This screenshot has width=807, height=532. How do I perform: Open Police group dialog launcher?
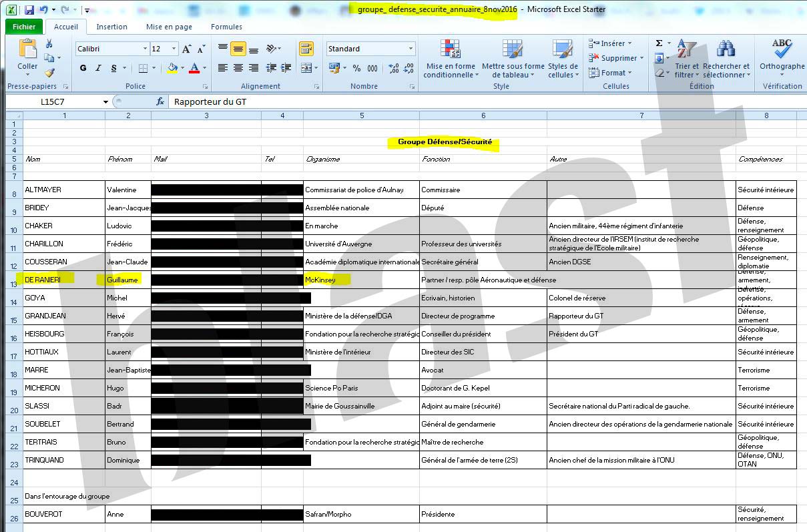[205, 87]
